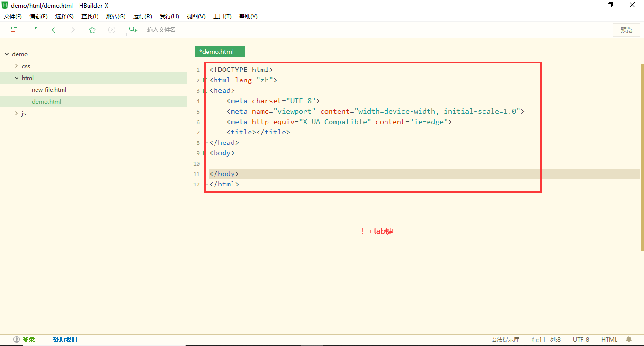Open the 视图(V) menu
Viewport: 644px width, 346px height.
(x=196, y=17)
